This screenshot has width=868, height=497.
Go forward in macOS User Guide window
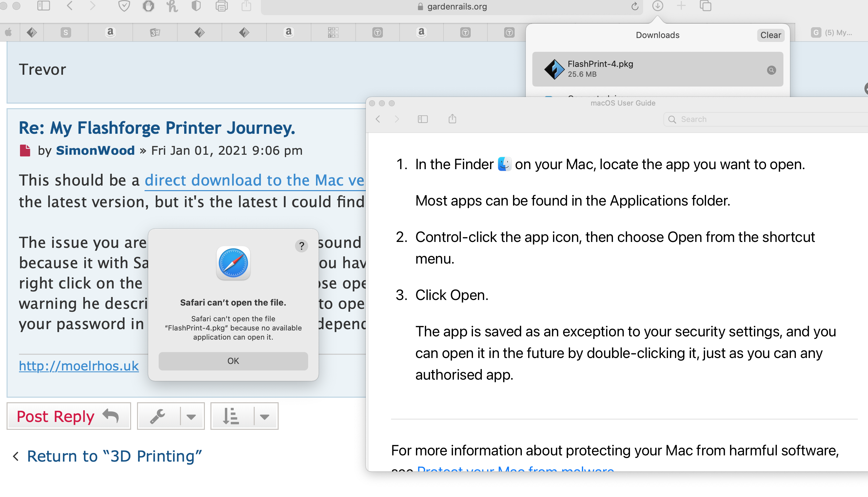click(x=397, y=119)
